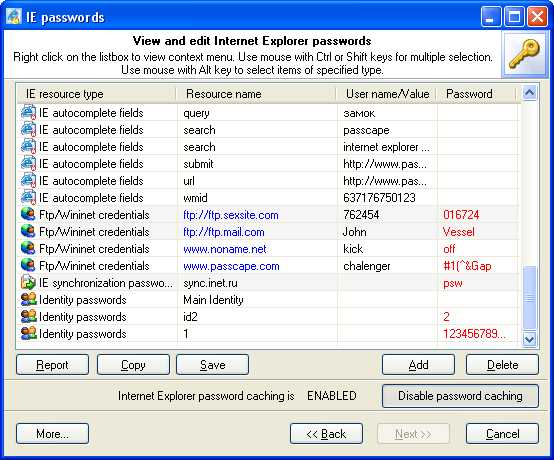Click the IE passwords title bar app icon

[13, 17]
